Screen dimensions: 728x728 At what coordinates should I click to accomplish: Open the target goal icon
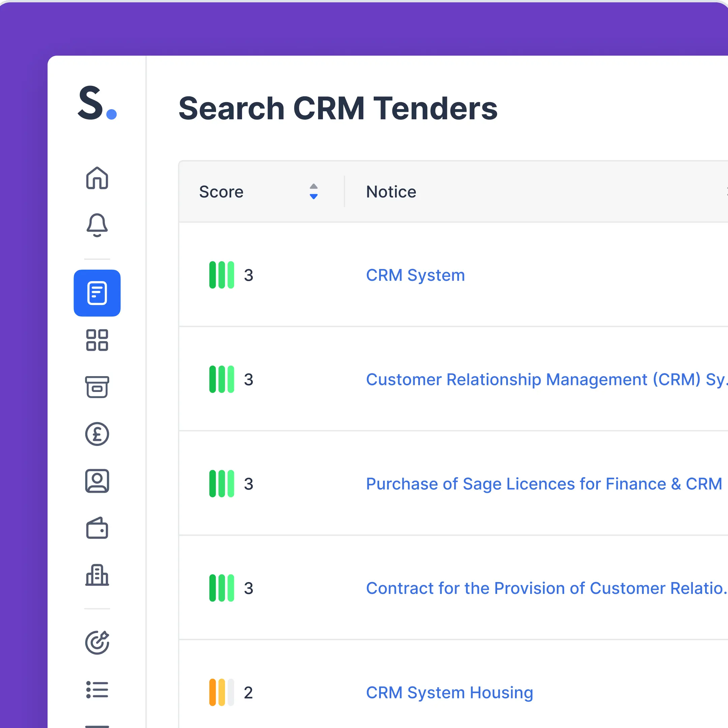pyautogui.click(x=97, y=642)
